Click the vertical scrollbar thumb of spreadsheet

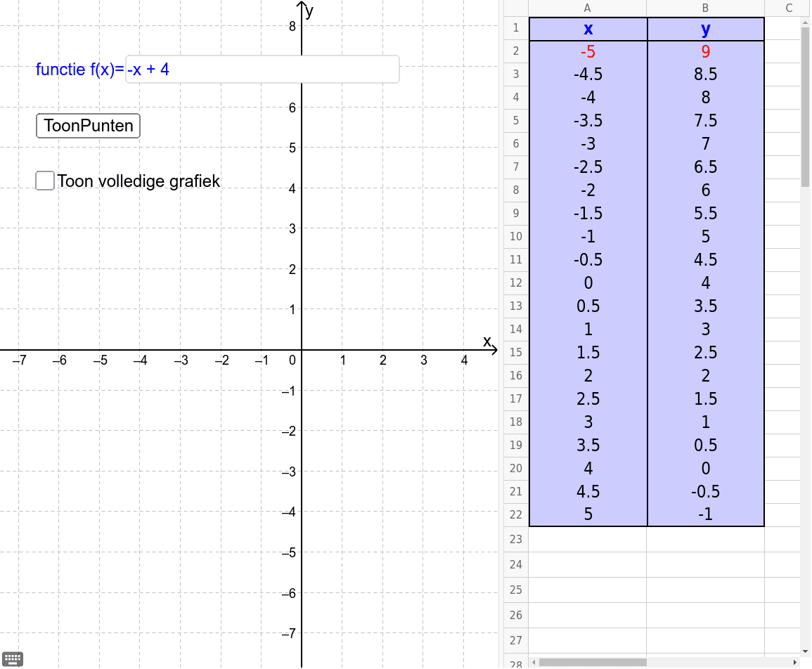tap(805, 106)
